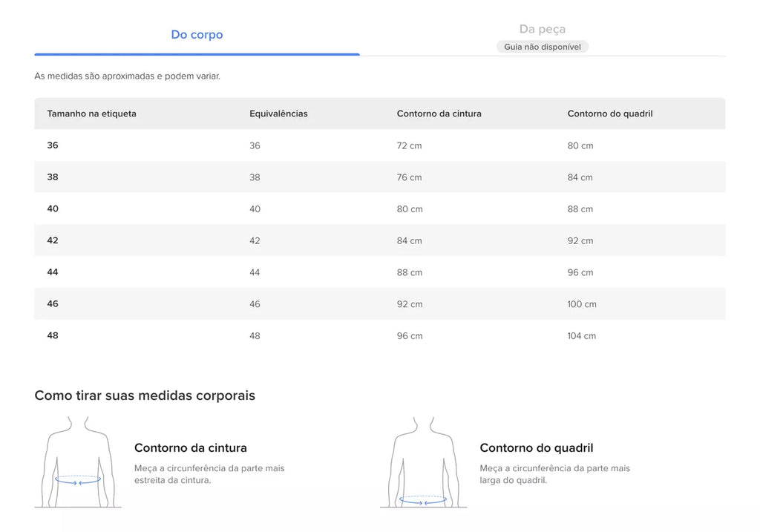
Task: Click the 100 cm hip value
Action: pos(582,304)
